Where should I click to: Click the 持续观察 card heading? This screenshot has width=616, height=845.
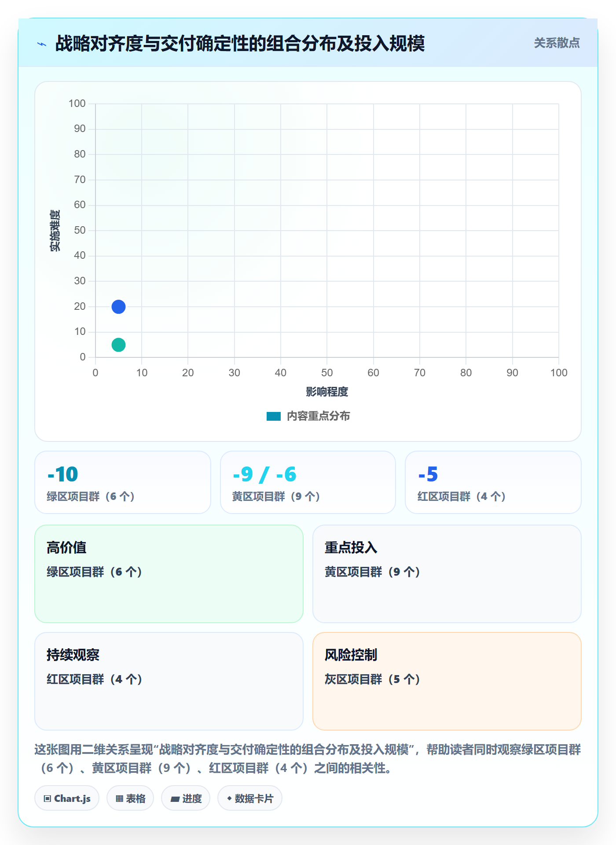73,655
